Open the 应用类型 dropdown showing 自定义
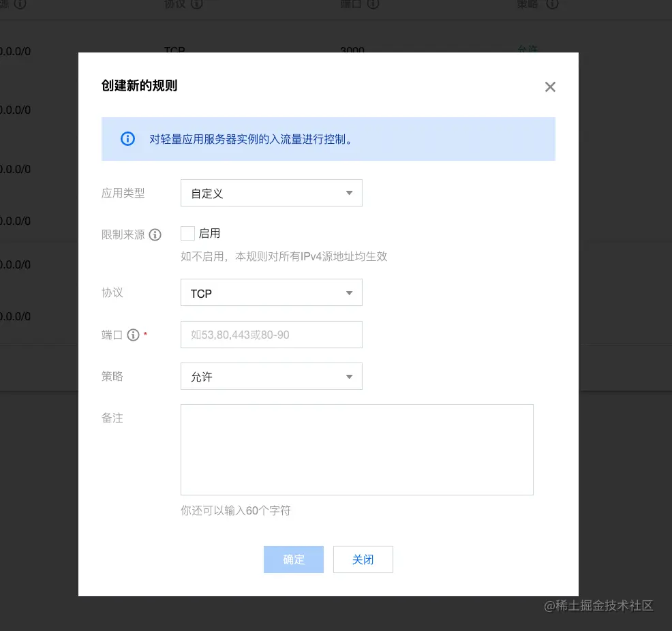 [x=271, y=193]
